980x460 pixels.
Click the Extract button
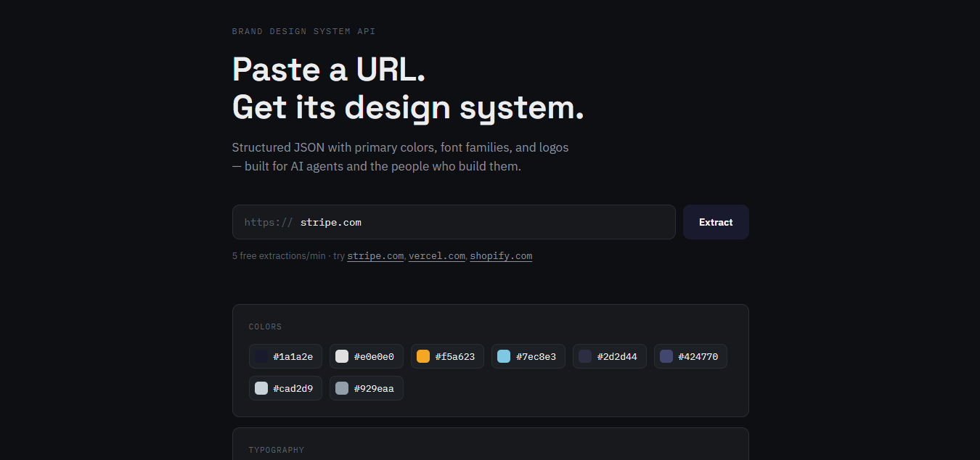pos(716,222)
